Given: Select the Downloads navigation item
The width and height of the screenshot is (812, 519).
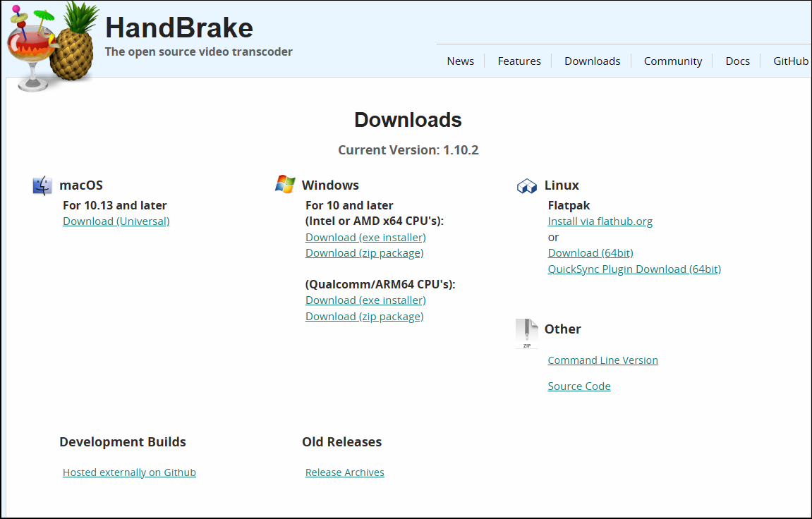Looking at the screenshot, I should 592,61.
